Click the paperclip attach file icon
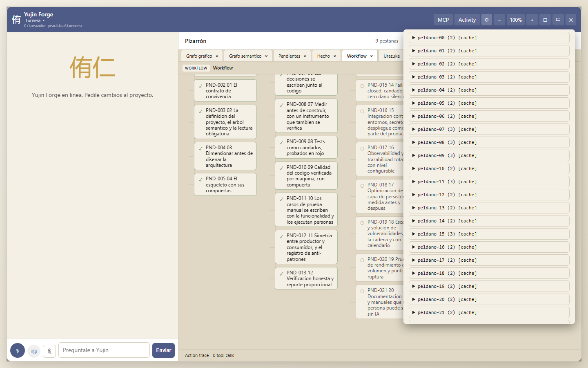Image resolution: width=588 pixels, height=368 pixels. point(49,351)
